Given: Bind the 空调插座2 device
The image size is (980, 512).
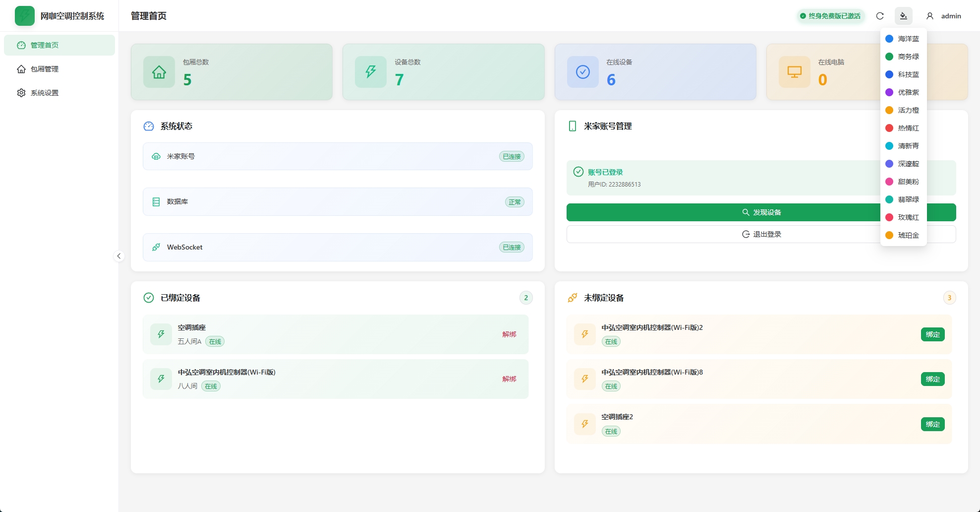Looking at the screenshot, I should tap(932, 424).
